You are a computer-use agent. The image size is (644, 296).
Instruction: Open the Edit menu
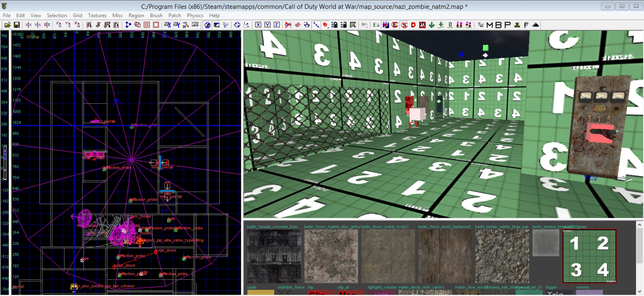tap(20, 15)
